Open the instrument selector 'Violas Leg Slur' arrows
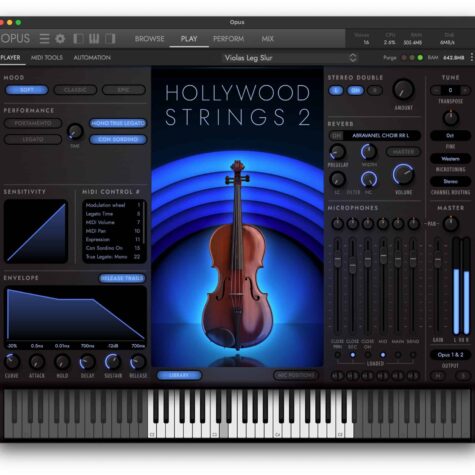The height and width of the screenshot is (475, 475). [x=353, y=58]
